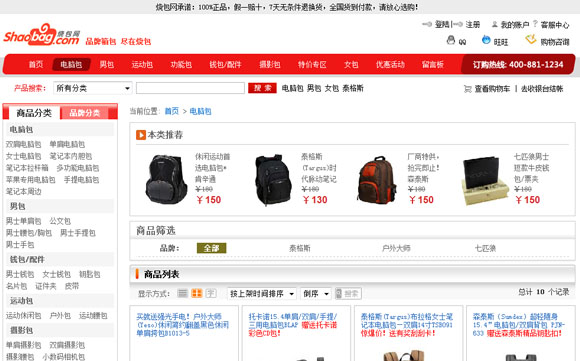
Task: Click the 登陆 login link
Action: (442, 24)
